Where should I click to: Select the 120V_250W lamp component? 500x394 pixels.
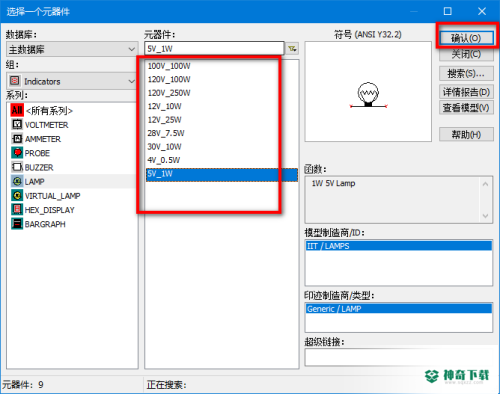point(169,93)
